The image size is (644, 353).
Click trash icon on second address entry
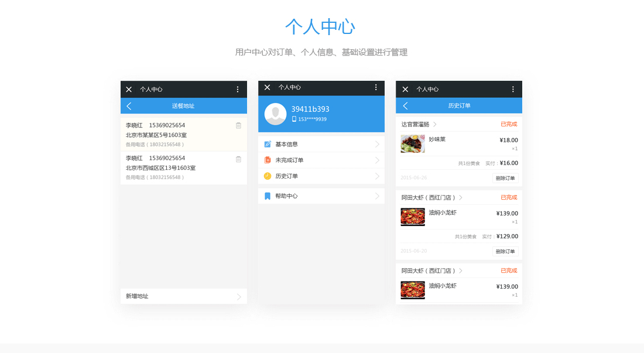238,159
